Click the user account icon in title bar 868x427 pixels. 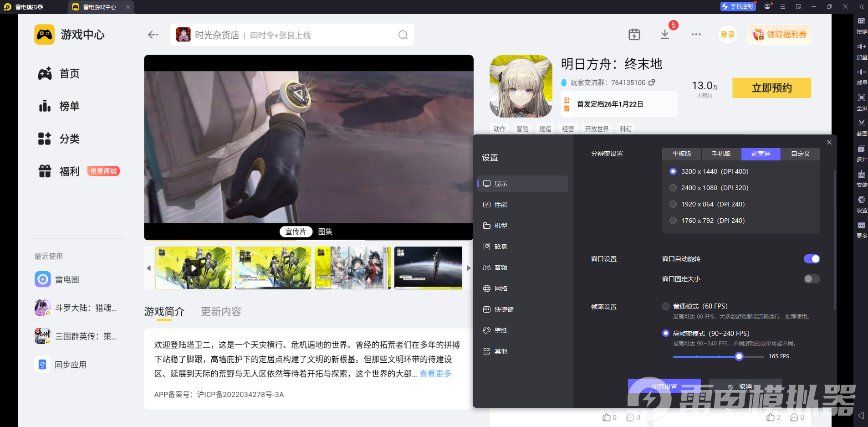(x=768, y=6)
